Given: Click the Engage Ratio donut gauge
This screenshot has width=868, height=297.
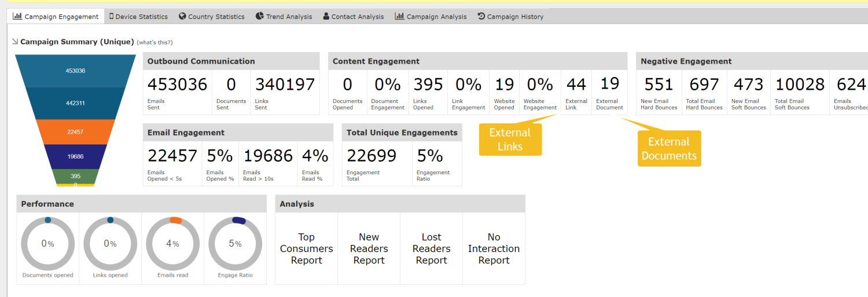Looking at the screenshot, I should (x=235, y=244).
